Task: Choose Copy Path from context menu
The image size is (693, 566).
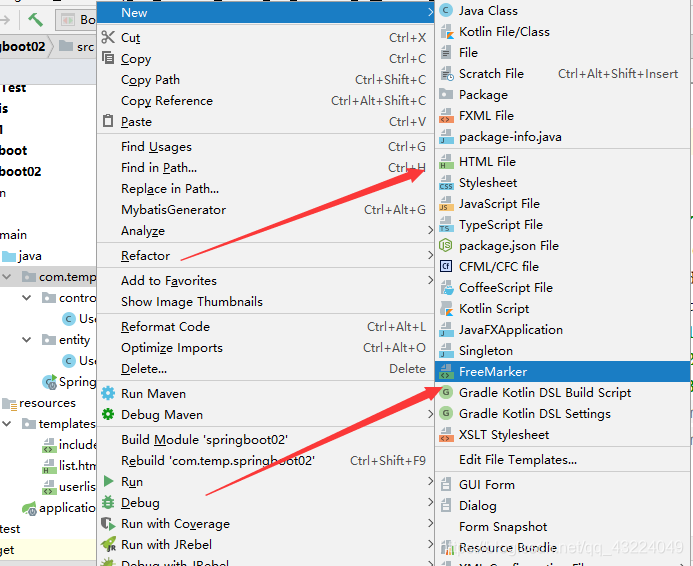Action: pos(266,80)
